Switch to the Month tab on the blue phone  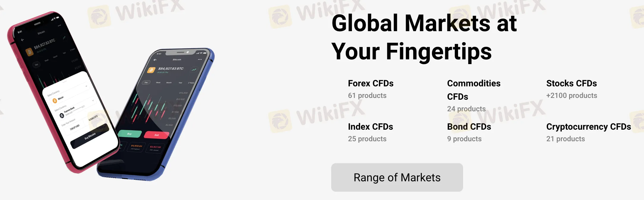169,83
